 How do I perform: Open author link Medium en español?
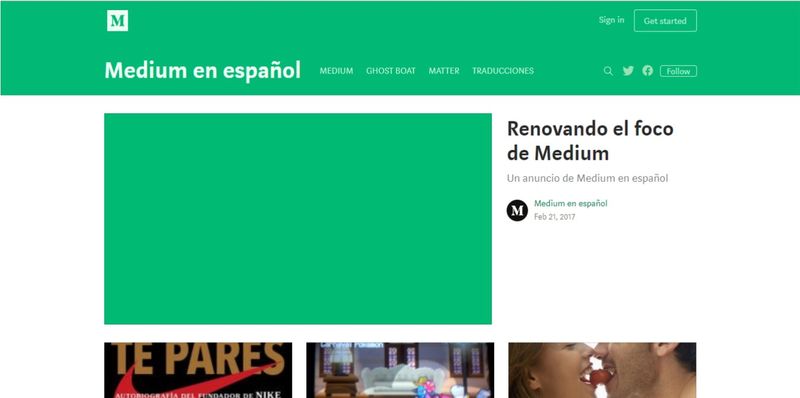click(570, 204)
